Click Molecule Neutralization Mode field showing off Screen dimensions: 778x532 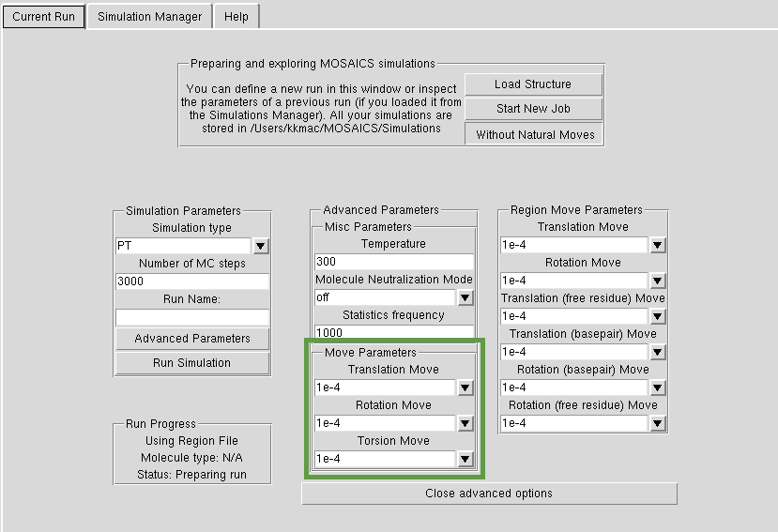point(386,297)
